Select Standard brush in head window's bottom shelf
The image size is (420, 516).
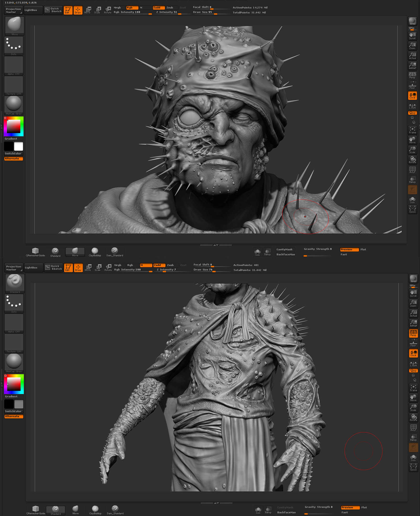[55, 252]
